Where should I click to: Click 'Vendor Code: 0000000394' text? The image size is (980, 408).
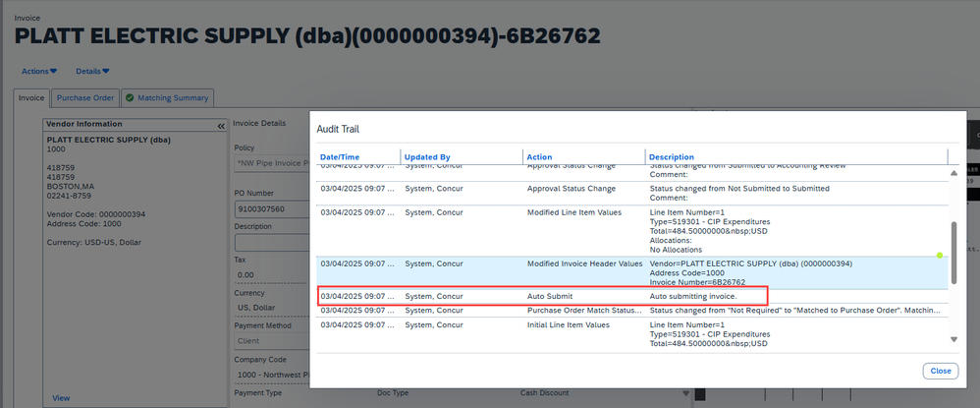coord(95,214)
